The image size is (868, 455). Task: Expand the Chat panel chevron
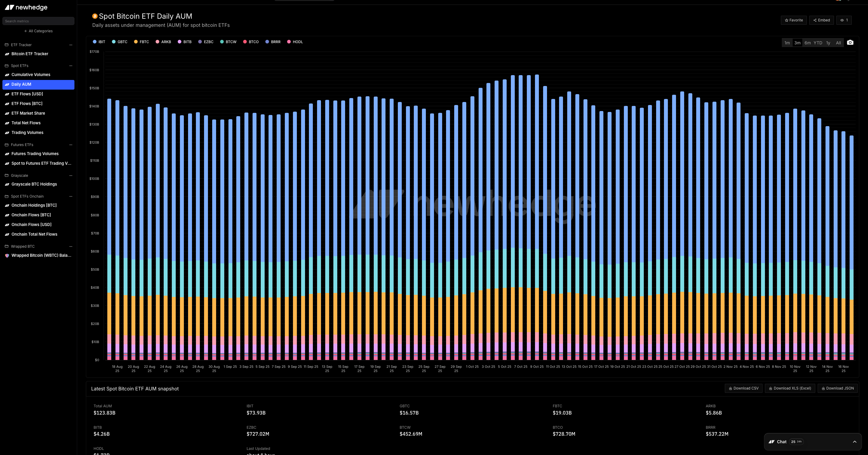(x=854, y=442)
